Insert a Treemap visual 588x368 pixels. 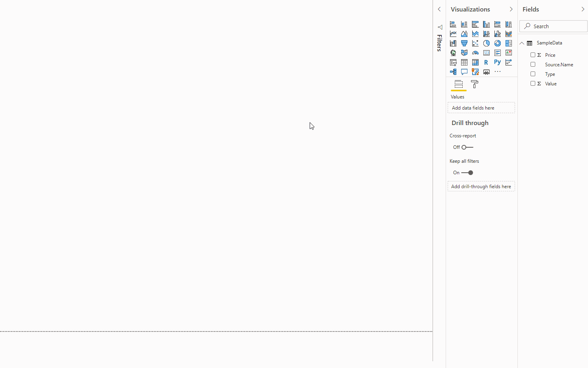tap(508, 43)
